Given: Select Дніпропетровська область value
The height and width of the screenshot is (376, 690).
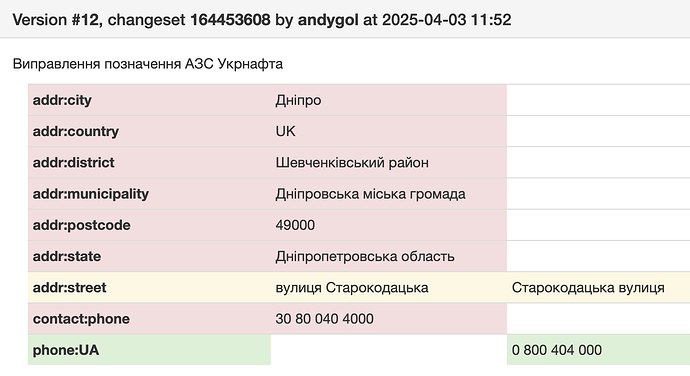Looking at the screenshot, I should (365, 257).
